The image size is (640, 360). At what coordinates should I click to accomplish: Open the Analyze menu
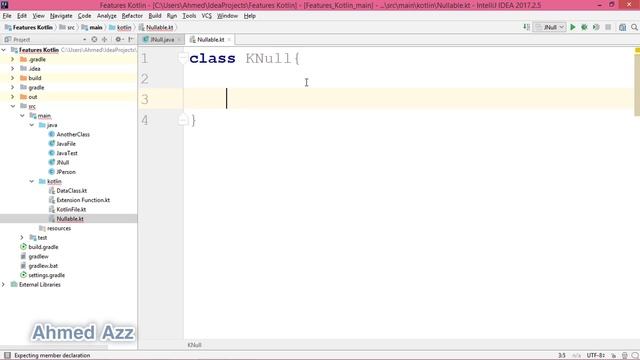(107, 16)
